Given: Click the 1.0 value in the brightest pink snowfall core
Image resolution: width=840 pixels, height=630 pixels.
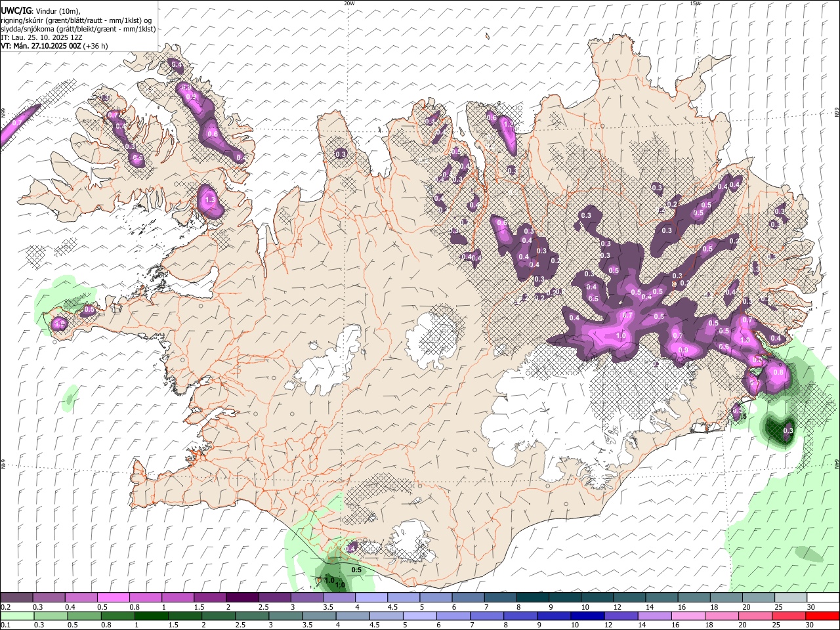Looking at the screenshot, I should pyautogui.click(x=621, y=335).
